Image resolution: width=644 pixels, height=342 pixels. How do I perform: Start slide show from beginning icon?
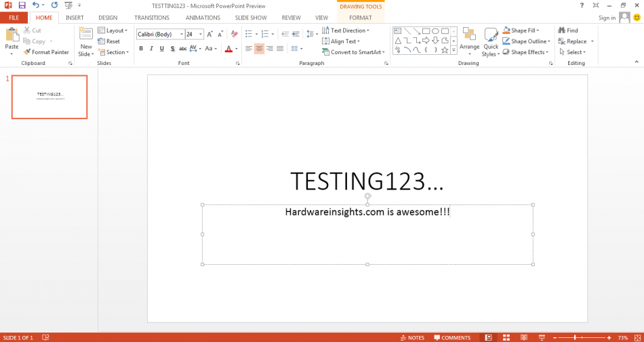(x=68, y=5)
